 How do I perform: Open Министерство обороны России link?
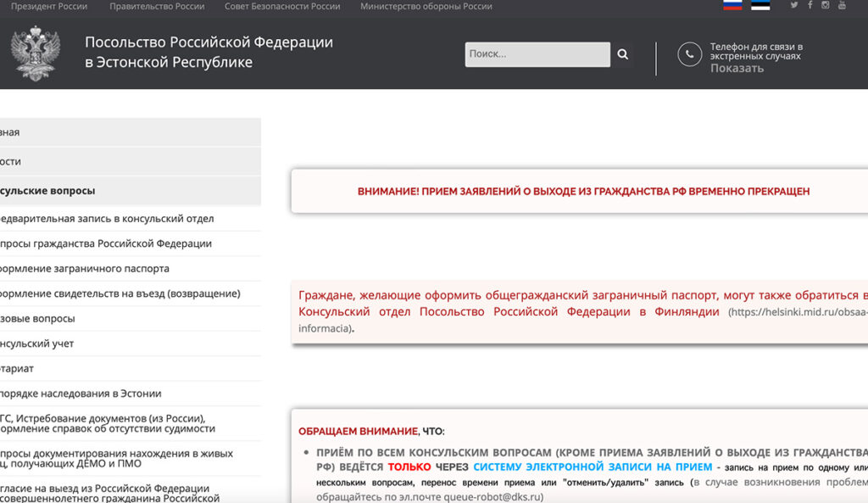click(426, 7)
